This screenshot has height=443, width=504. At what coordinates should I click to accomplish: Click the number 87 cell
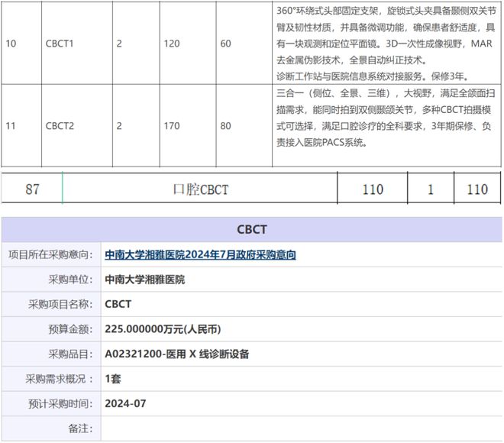(x=33, y=189)
